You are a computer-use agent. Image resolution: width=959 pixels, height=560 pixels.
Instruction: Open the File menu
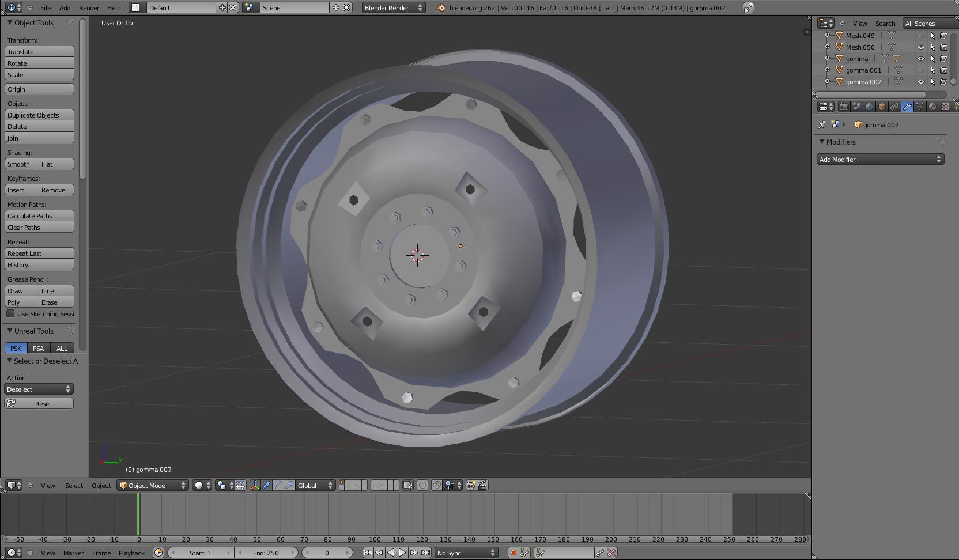point(46,7)
